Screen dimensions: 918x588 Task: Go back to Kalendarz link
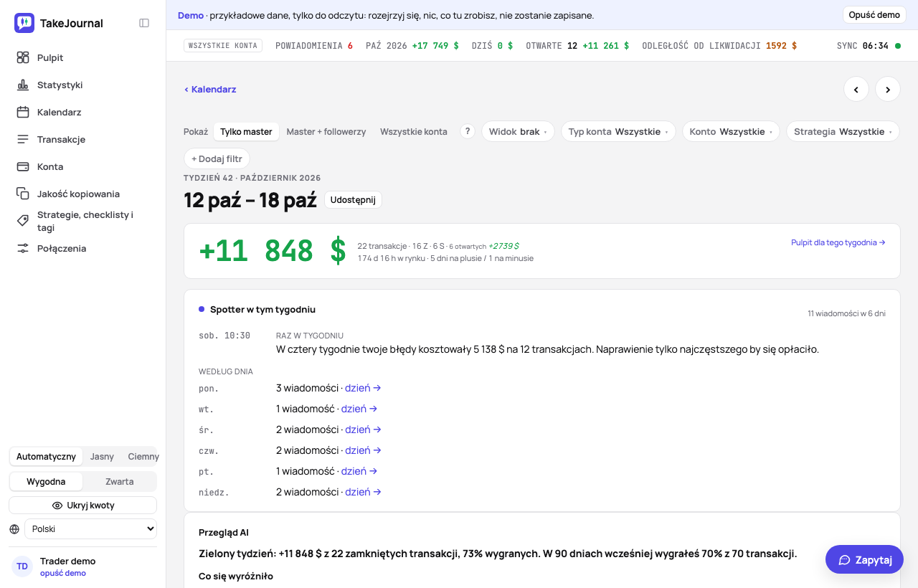(x=210, y=90)
